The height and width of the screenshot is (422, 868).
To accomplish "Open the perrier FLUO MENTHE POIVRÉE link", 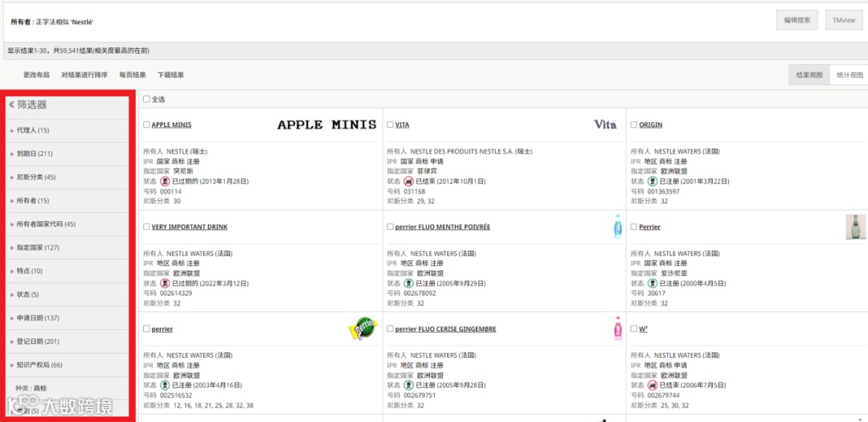I will tap(442, 227).
